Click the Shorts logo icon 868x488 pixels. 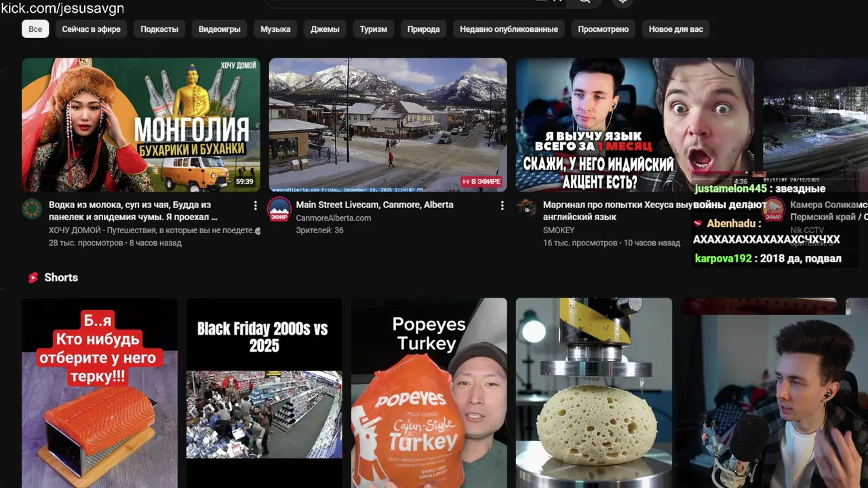point(33,278)
